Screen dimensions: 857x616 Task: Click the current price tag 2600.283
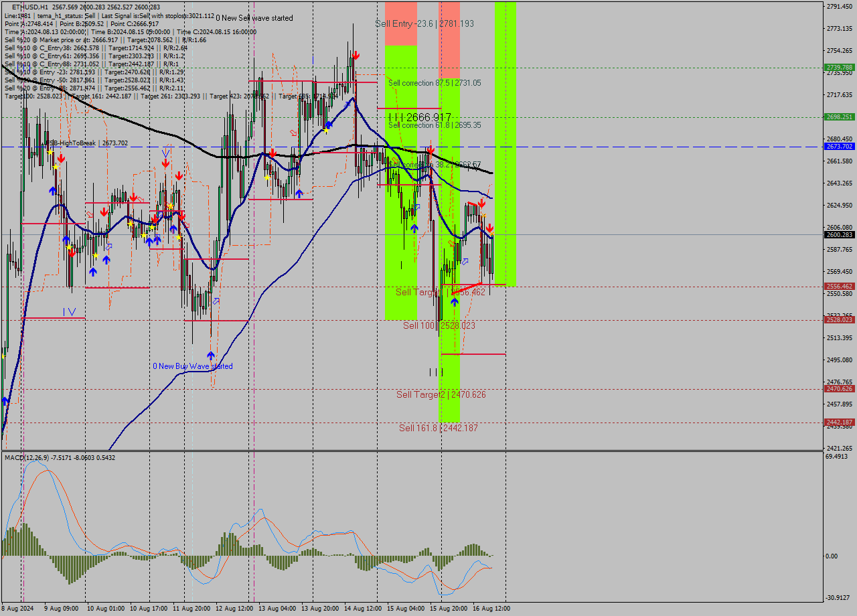click(x=840, y=235)
